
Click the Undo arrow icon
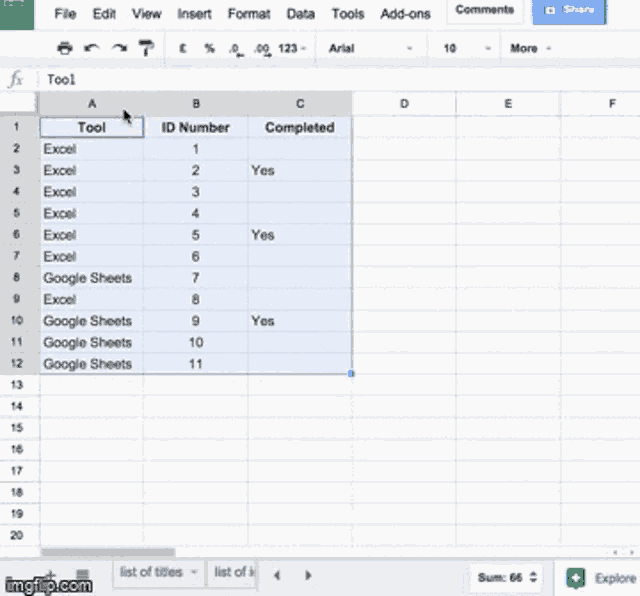92,48
